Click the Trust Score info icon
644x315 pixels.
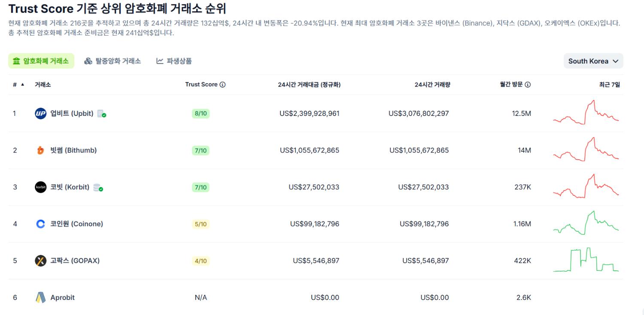pos(222,85)
